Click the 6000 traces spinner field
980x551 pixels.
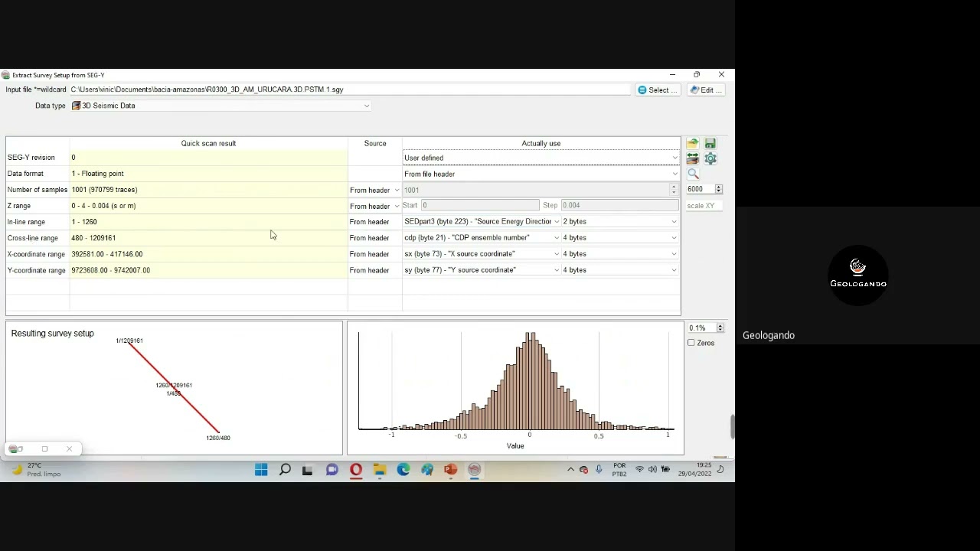(x=704, y=188)
